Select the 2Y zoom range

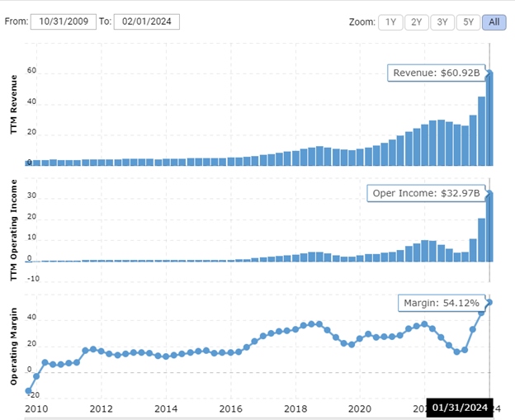pos(417,22)
